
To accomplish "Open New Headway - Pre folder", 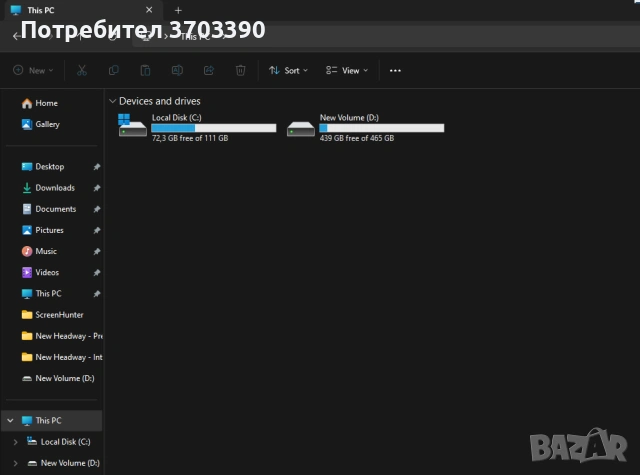I will coord(61,336).
